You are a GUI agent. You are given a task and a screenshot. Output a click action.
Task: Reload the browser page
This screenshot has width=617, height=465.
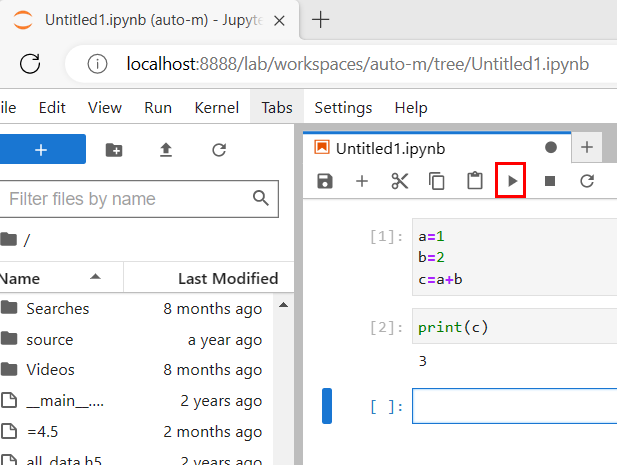click(30, 64)
